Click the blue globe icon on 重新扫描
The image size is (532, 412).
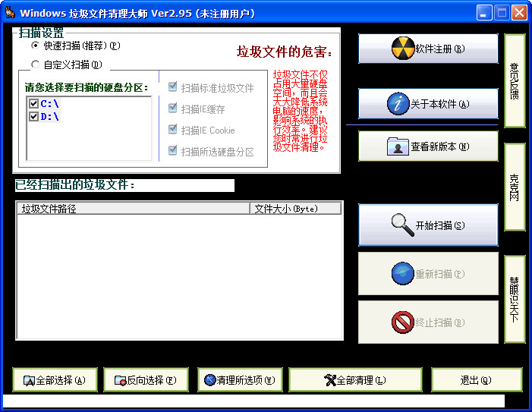click(x=403, y=273)
